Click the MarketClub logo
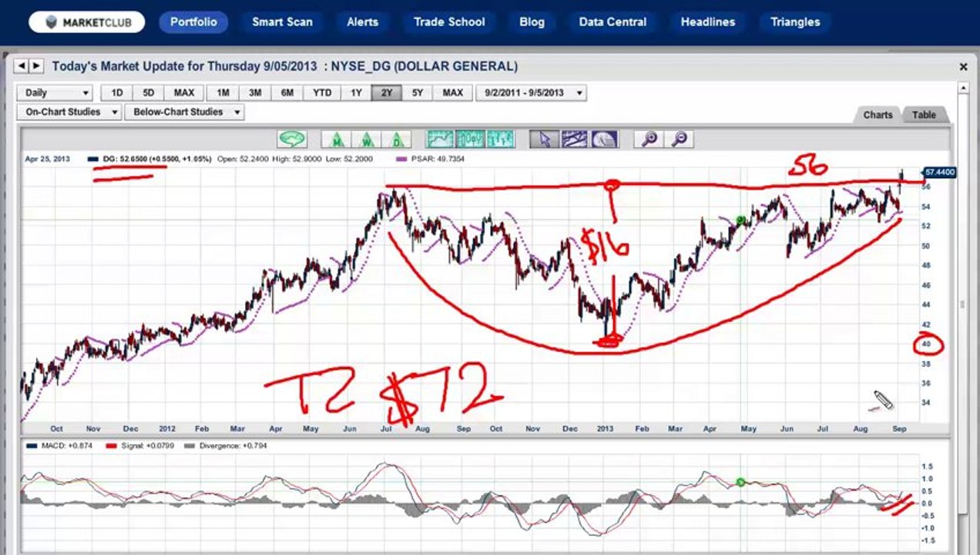This screenshot has width=980, height=555. pos(86,22)
